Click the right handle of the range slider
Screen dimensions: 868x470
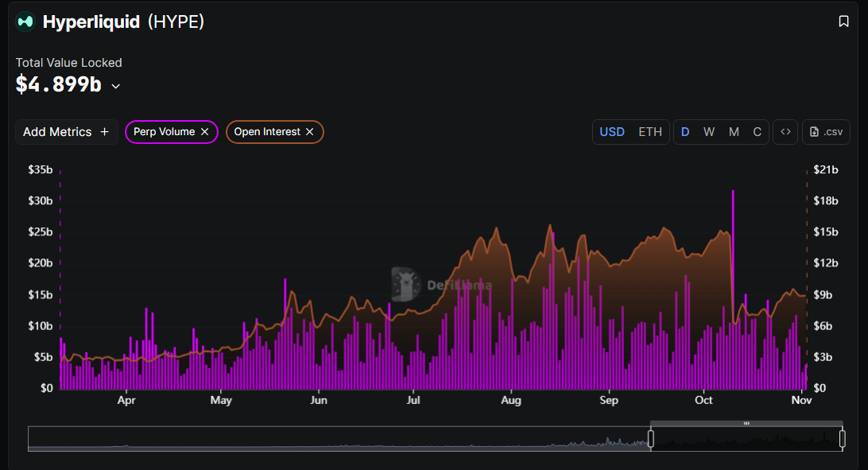[x=842, y=438]
